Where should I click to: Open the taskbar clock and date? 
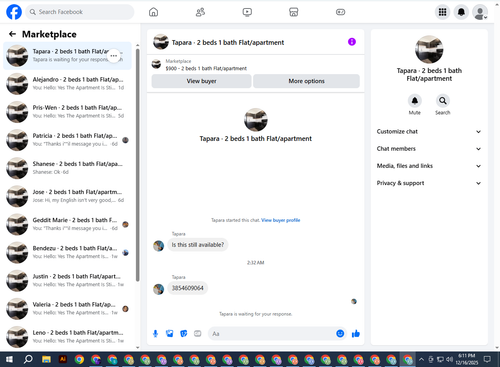tap(467, 359)
